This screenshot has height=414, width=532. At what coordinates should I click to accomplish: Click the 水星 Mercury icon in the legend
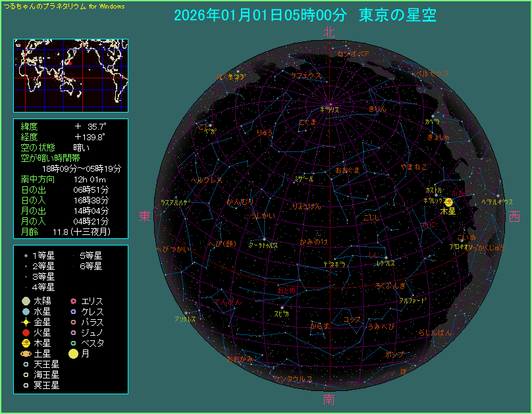tap(26, 311)
